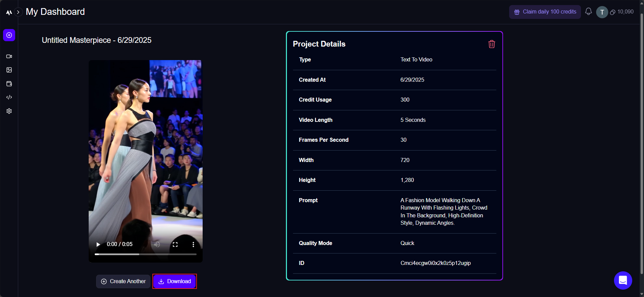This screenshot has width=644, height=297.
Task: Open the video player more options menu
Action: pyautogui.click(x=193, y=244)
